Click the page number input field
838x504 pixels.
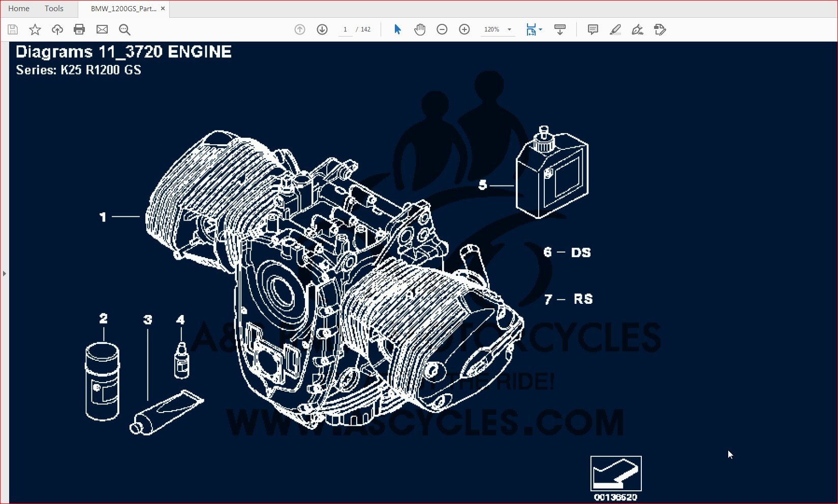click(345, 29)
